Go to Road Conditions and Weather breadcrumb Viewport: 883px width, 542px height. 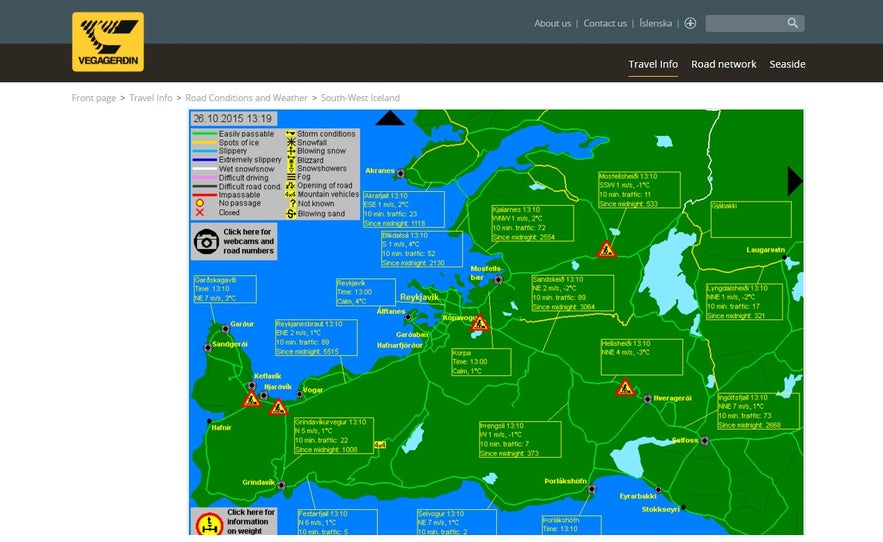point(246,97)
